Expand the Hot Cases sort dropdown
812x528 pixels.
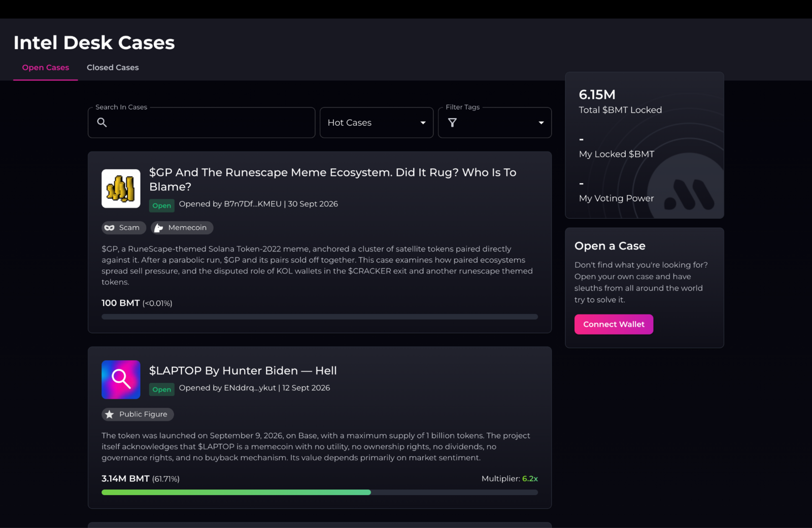coord(377,123)
